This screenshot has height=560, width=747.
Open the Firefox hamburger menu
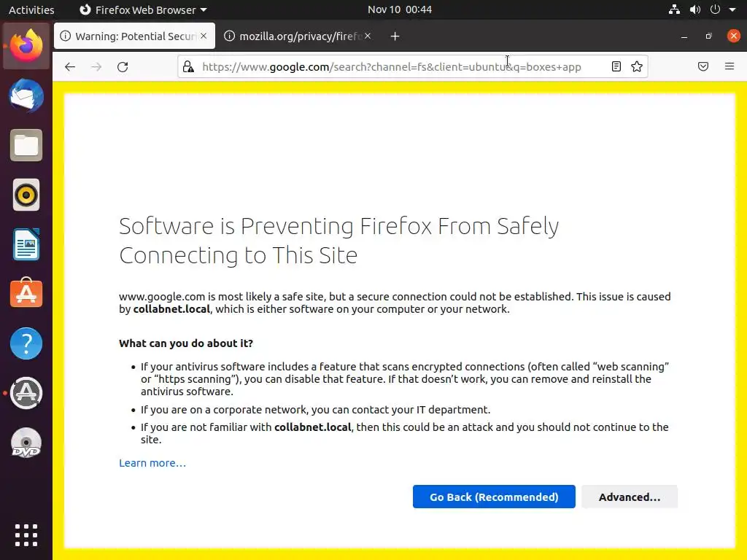[729, 67]
